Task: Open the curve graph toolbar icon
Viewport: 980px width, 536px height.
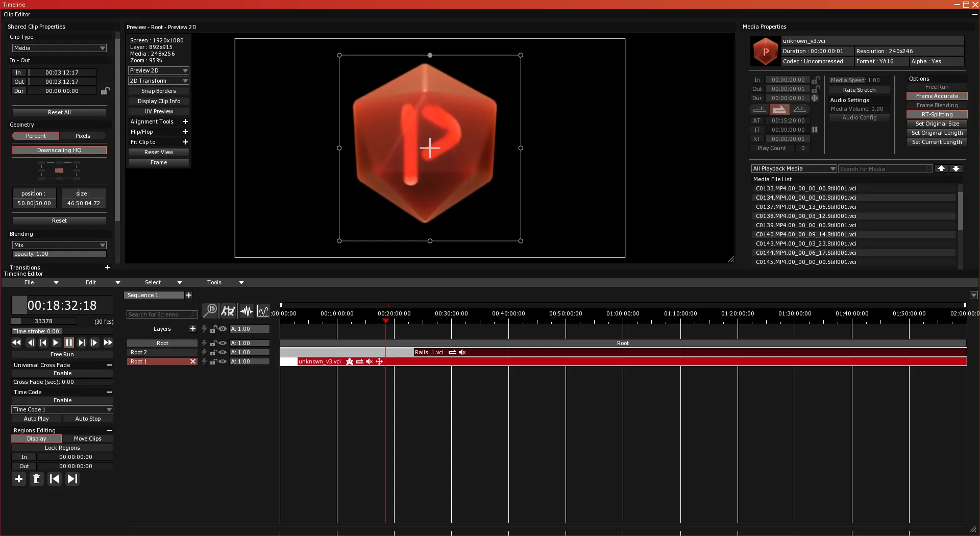Action: click(263, 310)
